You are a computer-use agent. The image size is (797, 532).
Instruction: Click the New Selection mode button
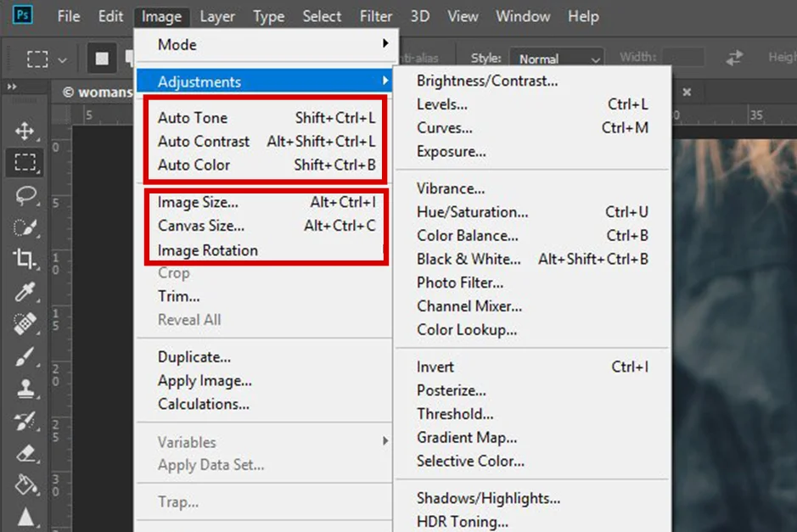(x=102, y=59)
